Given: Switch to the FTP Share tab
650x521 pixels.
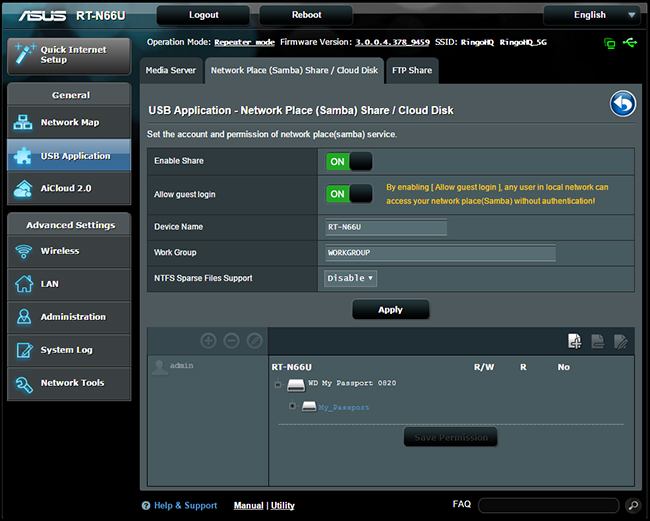Looking at the screenshot, I should tap(412, 71).
